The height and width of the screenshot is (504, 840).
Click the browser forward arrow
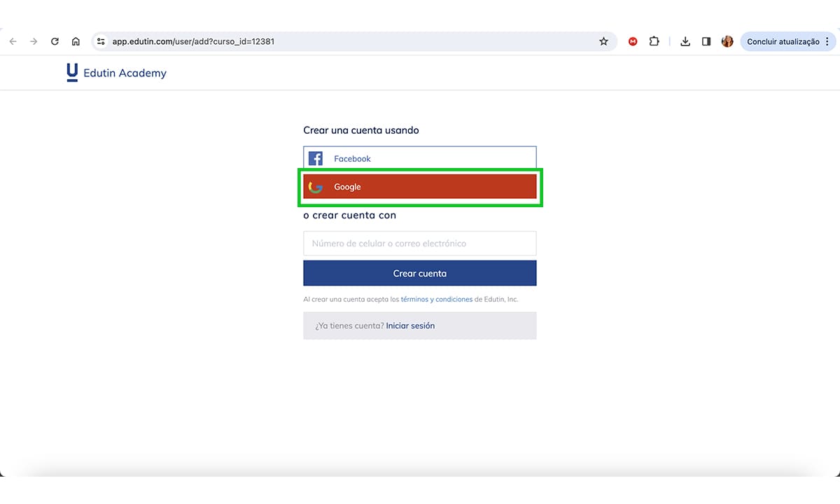[x=34, y=41]
